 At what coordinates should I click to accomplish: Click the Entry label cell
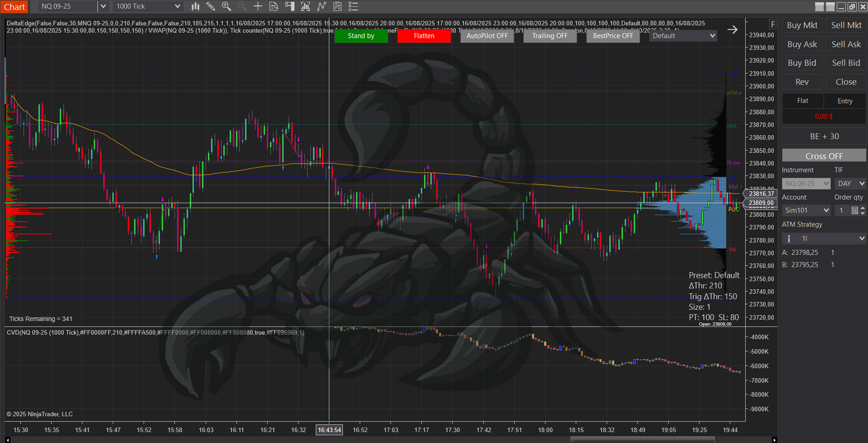(x=845, y=100)
